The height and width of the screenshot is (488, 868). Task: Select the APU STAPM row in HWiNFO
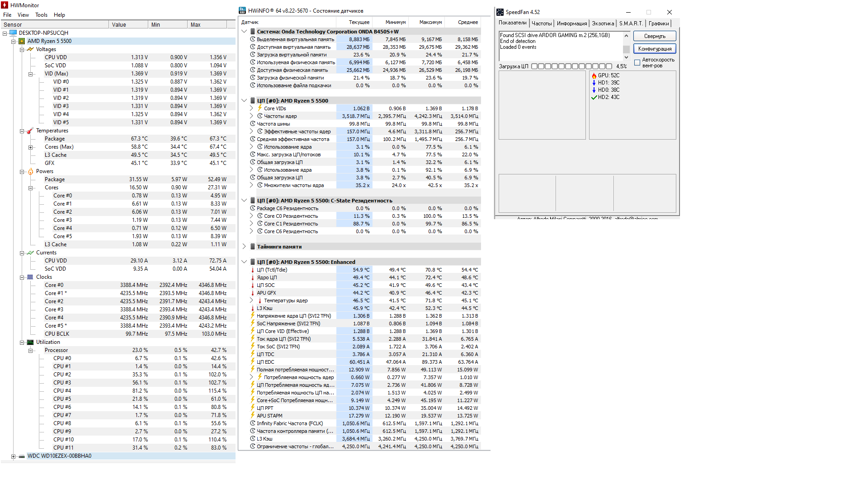click(x=364, y=416)
